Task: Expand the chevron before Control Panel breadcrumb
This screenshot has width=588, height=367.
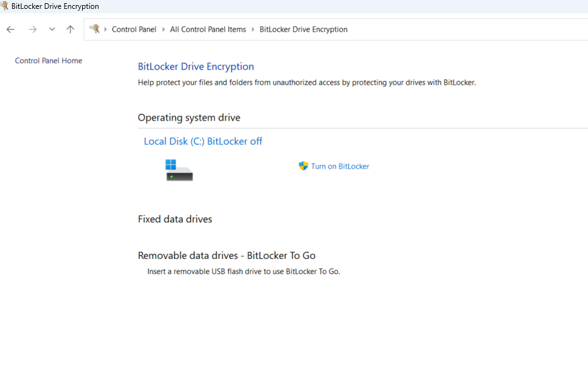Action: point(105,29)
